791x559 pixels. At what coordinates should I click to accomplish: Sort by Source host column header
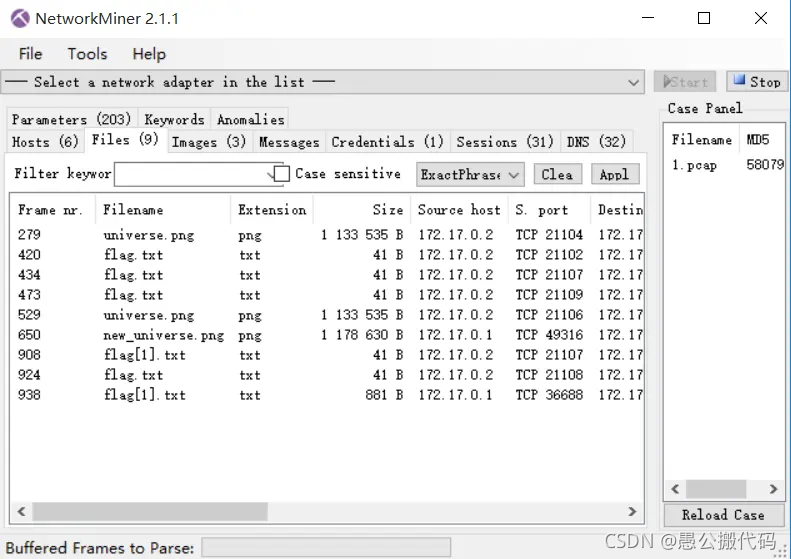tap(459, 210)
